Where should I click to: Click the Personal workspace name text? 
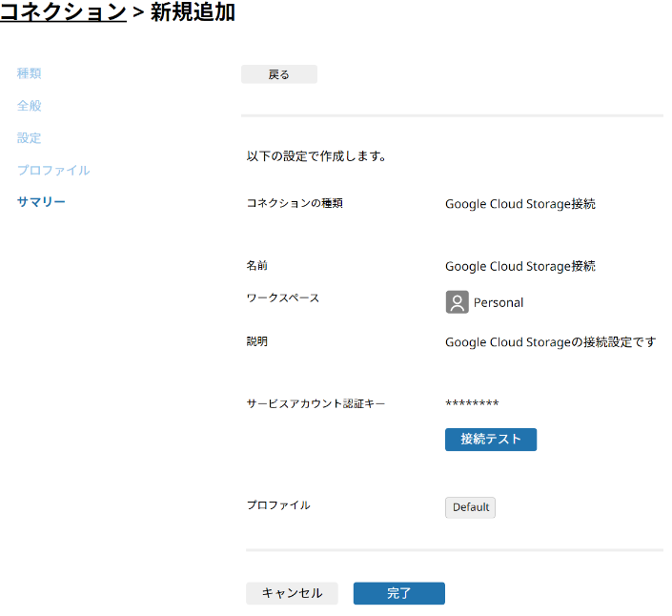tap(499, 303)
